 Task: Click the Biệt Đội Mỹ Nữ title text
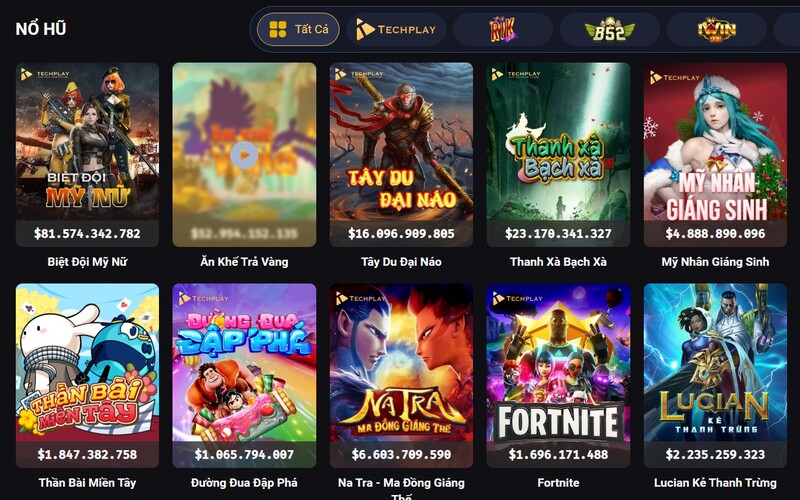click(x=87, y=262)
